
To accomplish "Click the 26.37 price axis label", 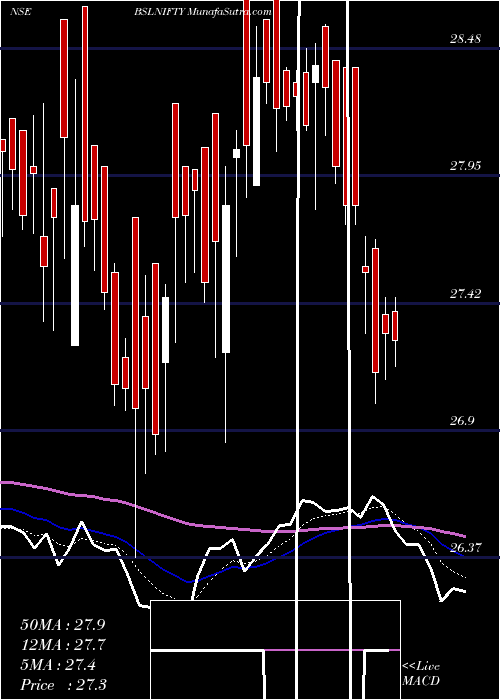I will pos(465,548).
